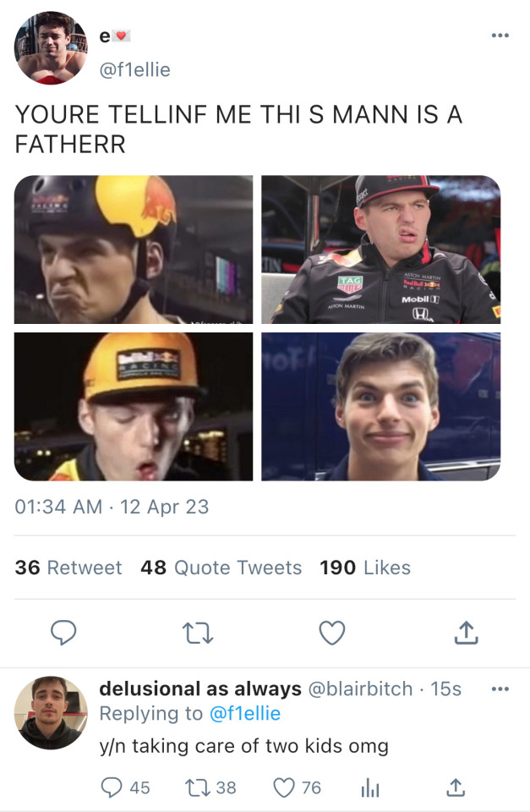
Task: Open more options on blairbitch reply
Action: point(500,689)
